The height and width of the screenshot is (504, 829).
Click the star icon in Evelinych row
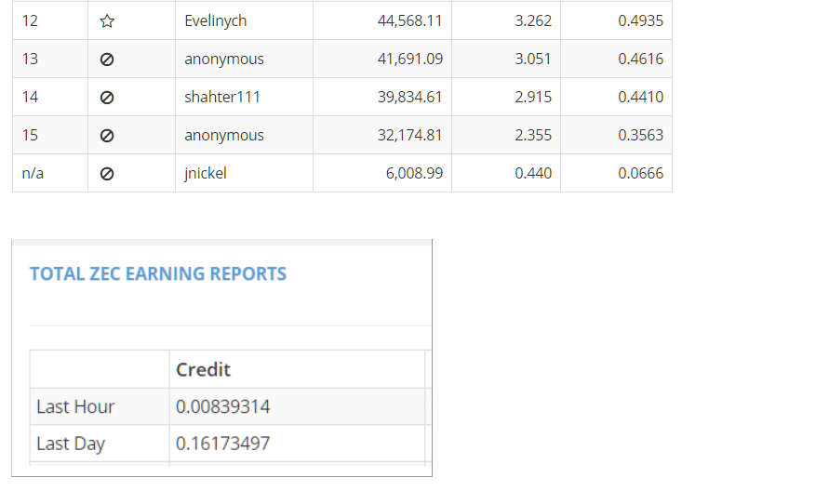pyautogui.click(x=107, y=21)
